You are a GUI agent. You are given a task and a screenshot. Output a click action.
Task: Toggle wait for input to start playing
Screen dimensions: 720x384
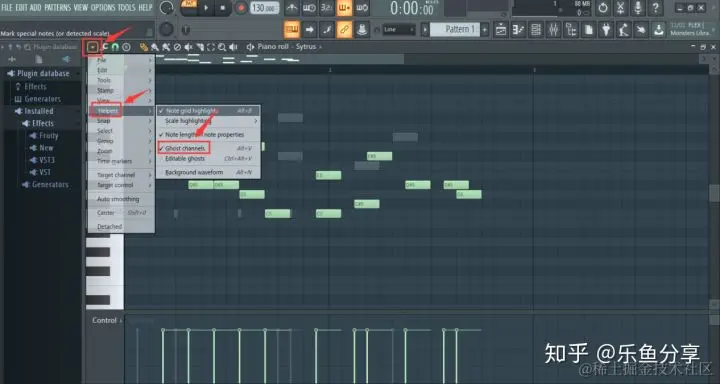coord(309,8)
